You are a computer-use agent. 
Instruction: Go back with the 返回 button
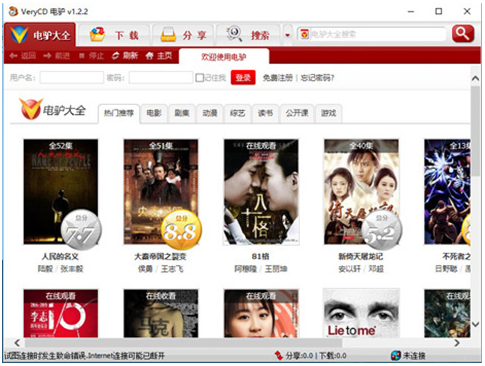(23, 56)
